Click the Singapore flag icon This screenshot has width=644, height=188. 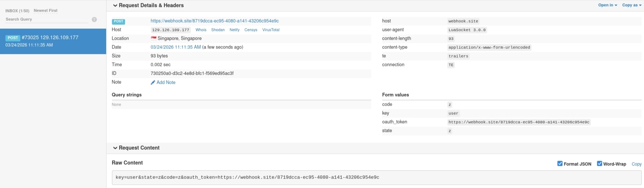tap(153, 38)
